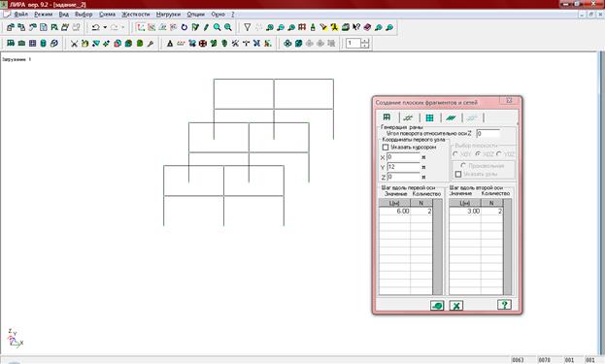The height and width of the screenshot is (364, 605).
Task: Increase load case number with spinner up arrow
Action: (x=365, y=41)
